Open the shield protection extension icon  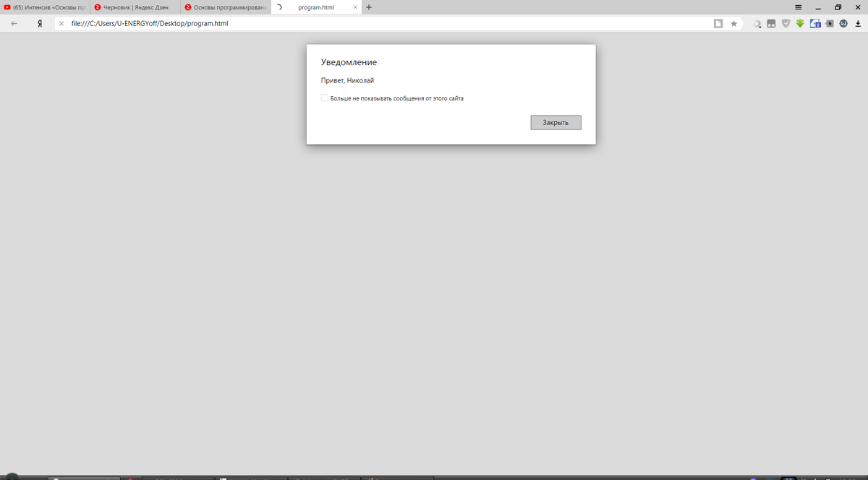(786, 23)
